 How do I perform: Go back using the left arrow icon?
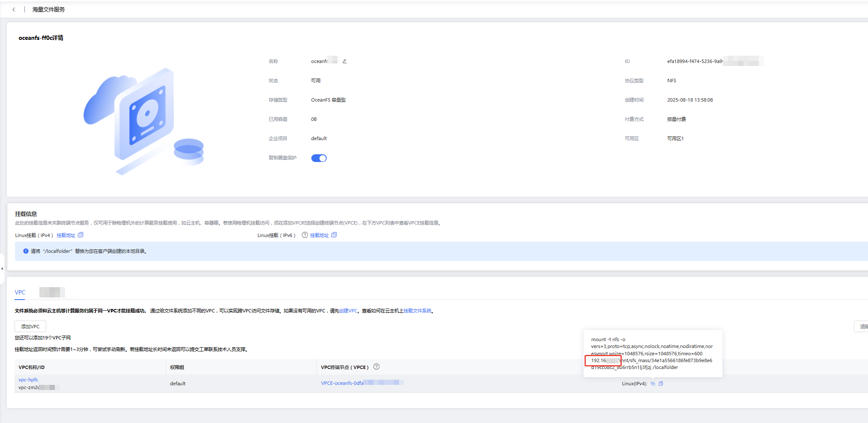tap(14, 9)
